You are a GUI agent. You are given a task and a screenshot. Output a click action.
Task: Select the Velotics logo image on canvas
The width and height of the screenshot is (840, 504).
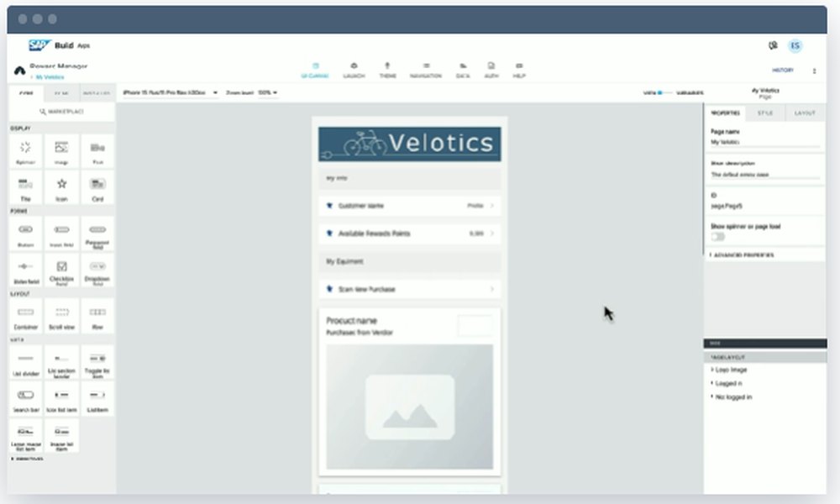coord(410,144)
